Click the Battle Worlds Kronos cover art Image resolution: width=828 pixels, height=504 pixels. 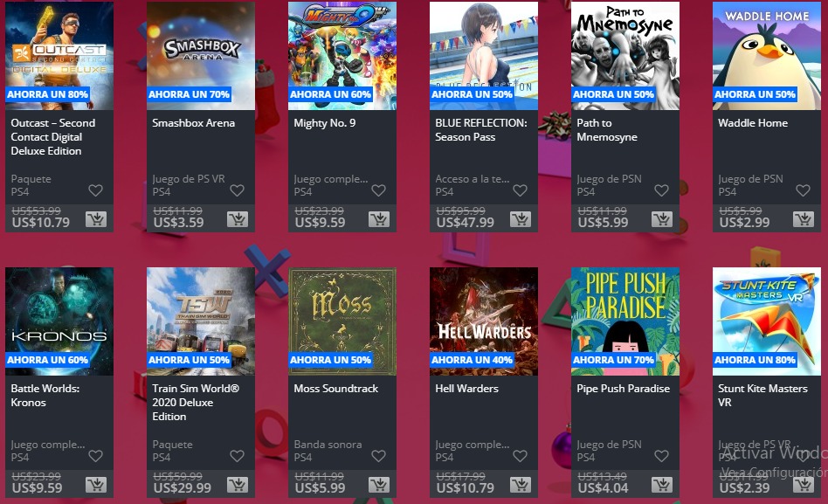point(59,321)
